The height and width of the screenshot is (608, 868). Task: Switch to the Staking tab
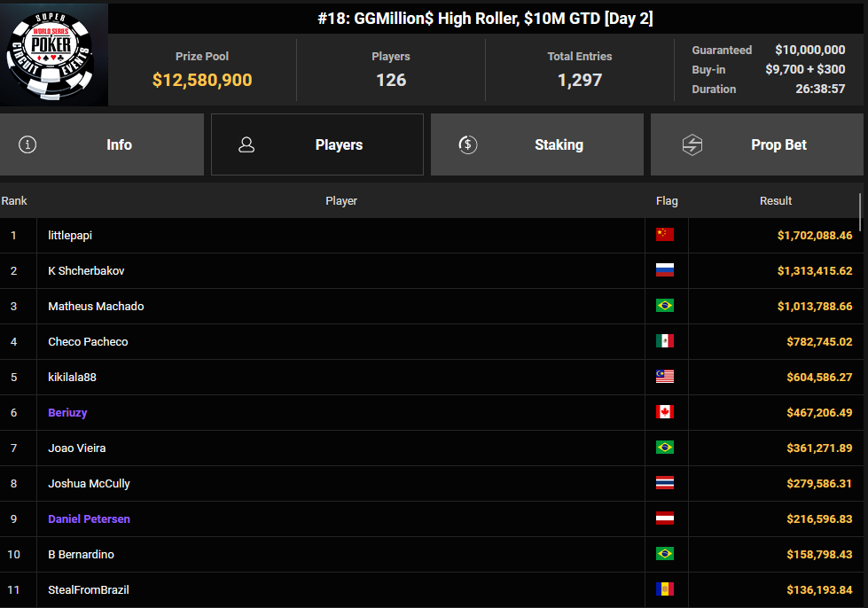[x=559, y=144]
